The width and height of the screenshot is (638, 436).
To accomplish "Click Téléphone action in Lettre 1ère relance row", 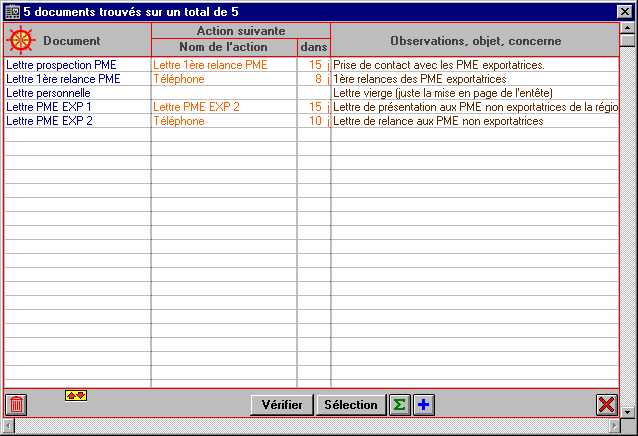I will (x=179, y=79).
